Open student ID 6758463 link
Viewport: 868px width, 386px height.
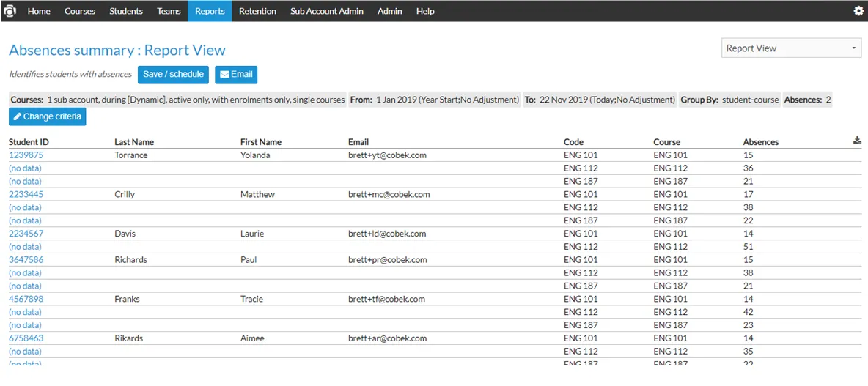[26, 338]
